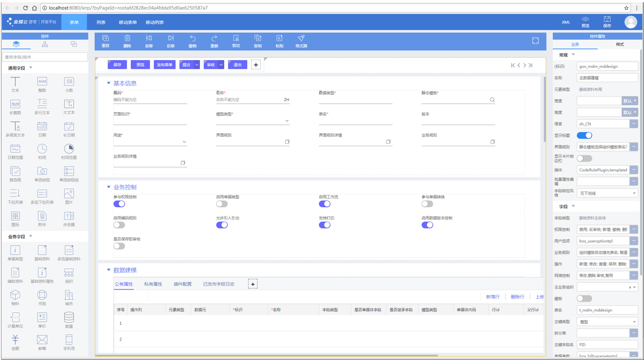Disable the 参与权限控制 toggle
The height and width of the screenshot is (360, 644).
point(119,204)
